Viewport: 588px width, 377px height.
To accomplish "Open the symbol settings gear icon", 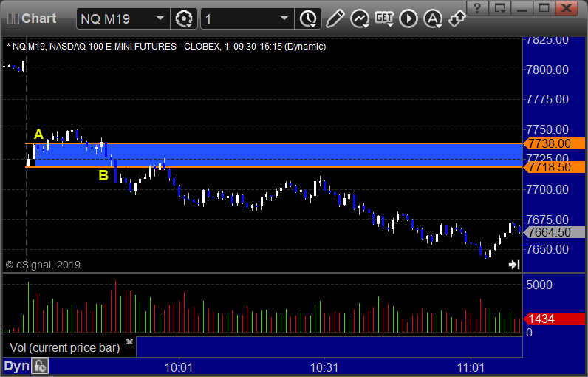I will (x=184, y=18).
